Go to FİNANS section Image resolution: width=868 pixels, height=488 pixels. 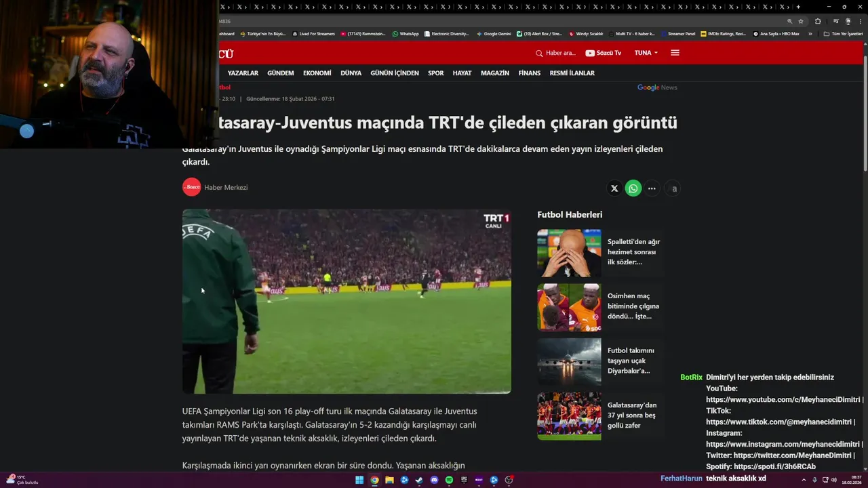[x=530, y=73]
